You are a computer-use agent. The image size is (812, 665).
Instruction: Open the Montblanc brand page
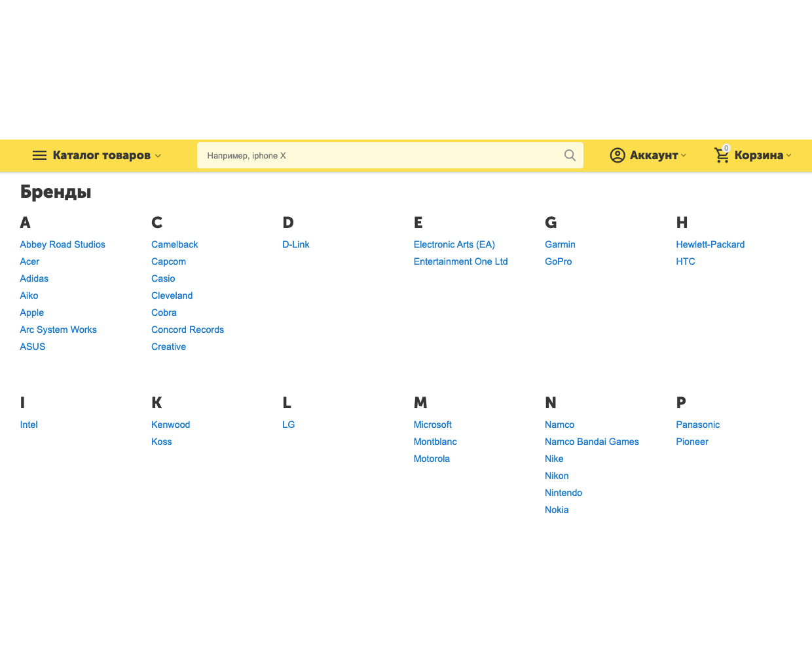coord(435,442)
